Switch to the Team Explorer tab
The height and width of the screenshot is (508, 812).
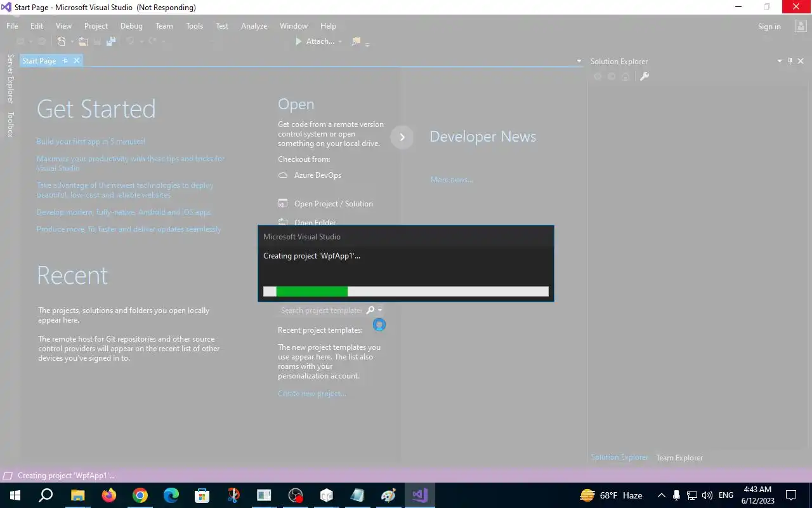(679, 458)
